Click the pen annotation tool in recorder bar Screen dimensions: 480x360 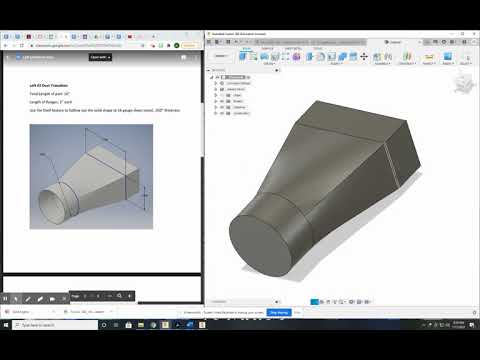tap(28, 299)
